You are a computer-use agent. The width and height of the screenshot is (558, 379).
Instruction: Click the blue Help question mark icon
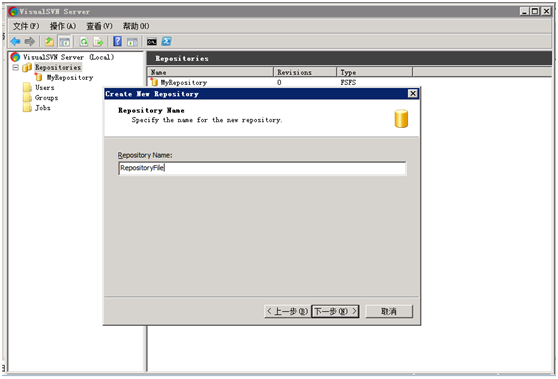pyautogui.click(x=117, y=41)
